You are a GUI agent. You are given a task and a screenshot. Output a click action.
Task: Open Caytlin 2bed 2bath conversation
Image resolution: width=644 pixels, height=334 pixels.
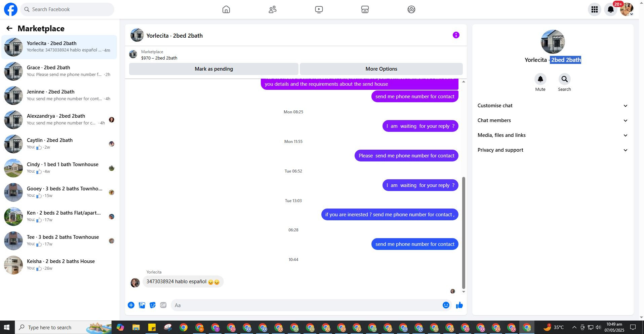point(59,144)
